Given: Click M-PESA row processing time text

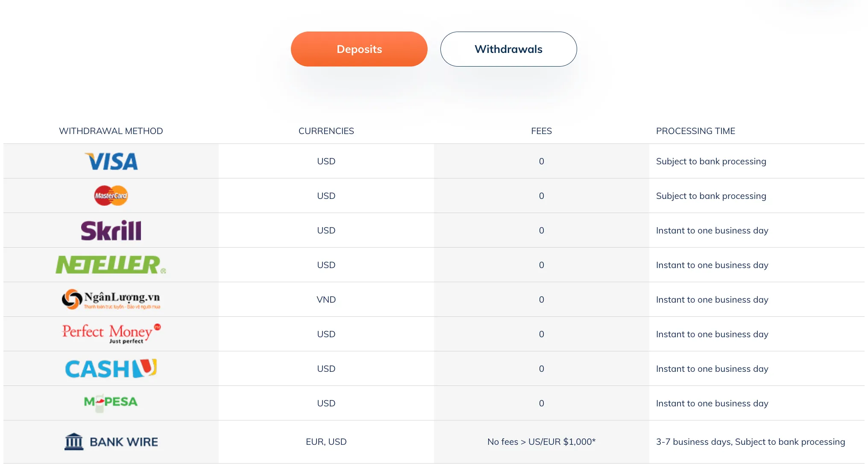Looking at the screenshot, I should point(712,403).
